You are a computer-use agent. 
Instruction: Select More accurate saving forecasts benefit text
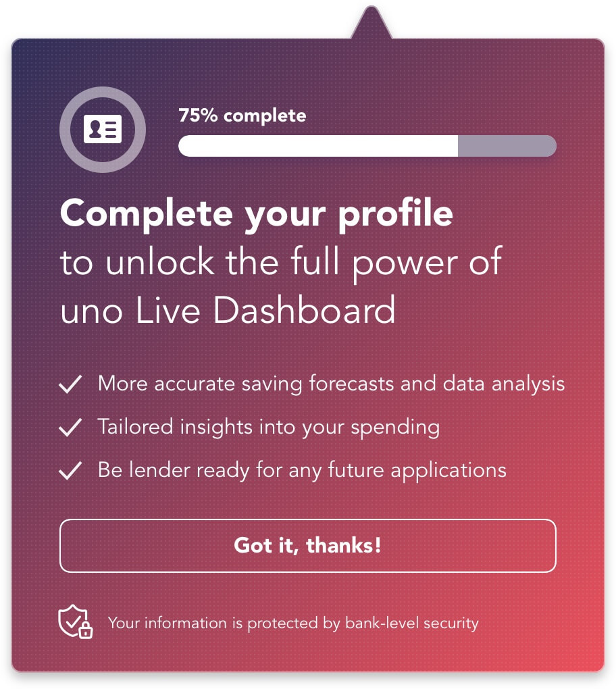(x=331, y=384)
